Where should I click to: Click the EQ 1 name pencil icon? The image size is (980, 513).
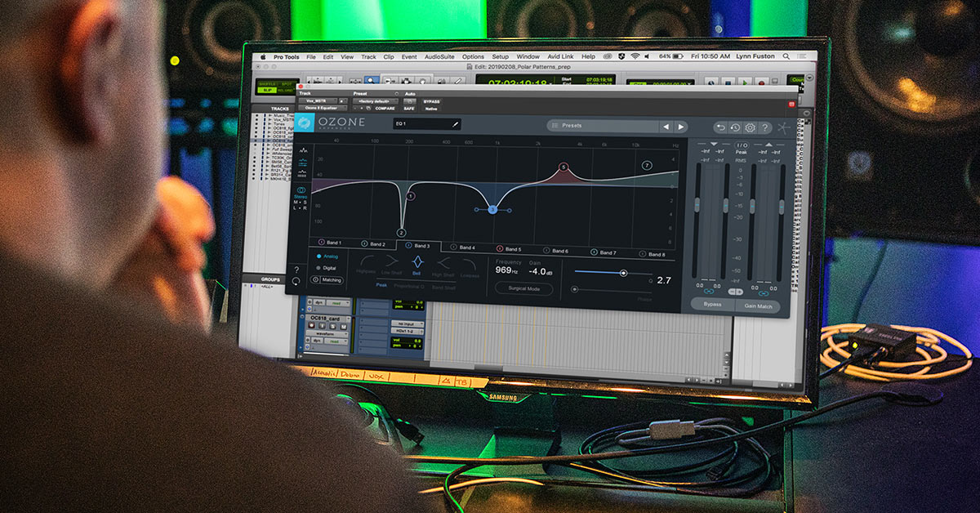point(456,124)
